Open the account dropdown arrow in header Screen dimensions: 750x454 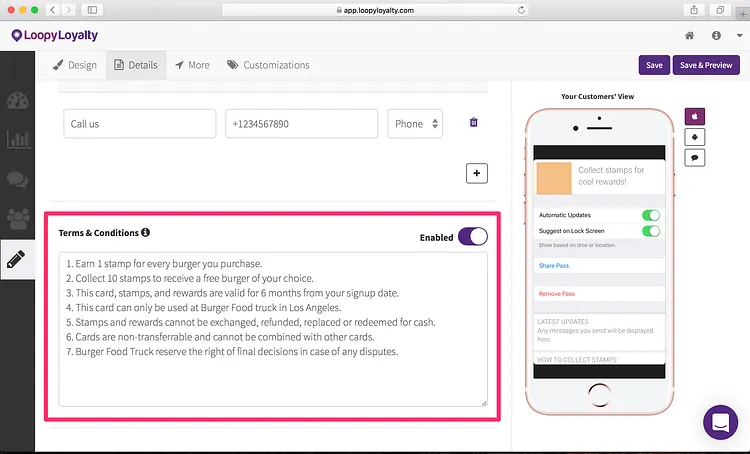(x=739, y=36)
